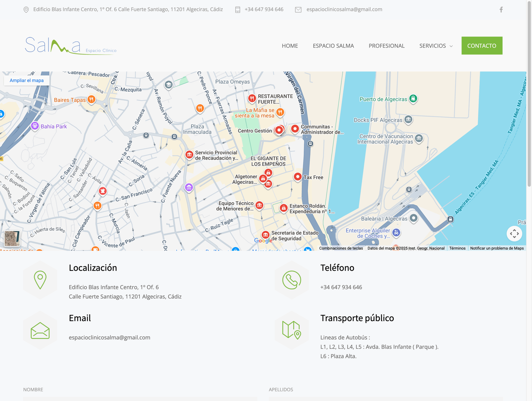Switch to satellite view thumbnail

tap(12, 238)
